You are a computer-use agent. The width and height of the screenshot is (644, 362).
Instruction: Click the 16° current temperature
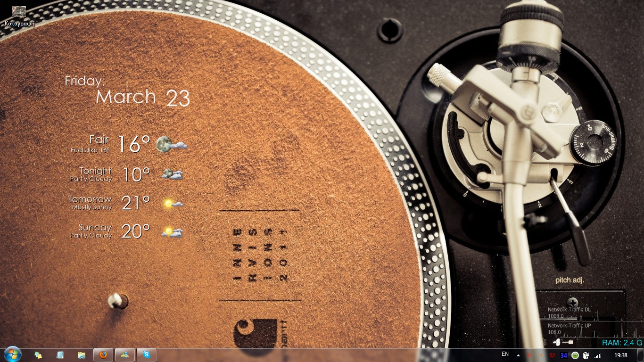pyautogui.click(x=134, y=144)
